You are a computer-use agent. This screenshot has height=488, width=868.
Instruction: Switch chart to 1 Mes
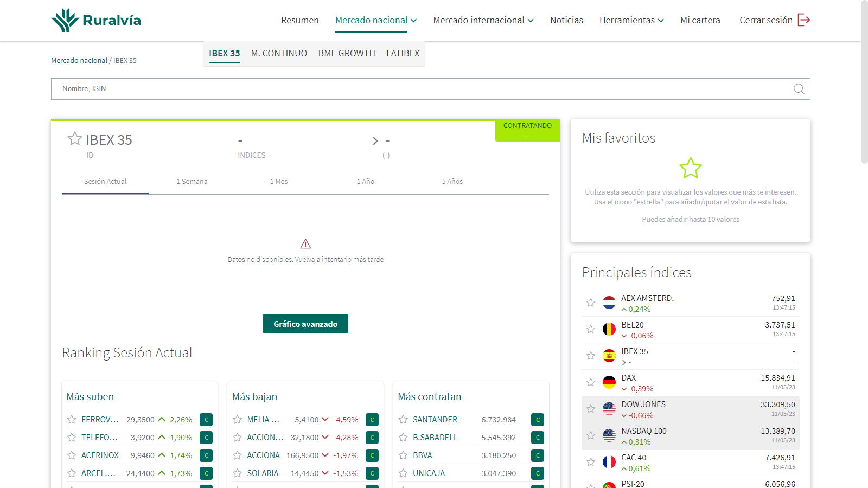279,182
